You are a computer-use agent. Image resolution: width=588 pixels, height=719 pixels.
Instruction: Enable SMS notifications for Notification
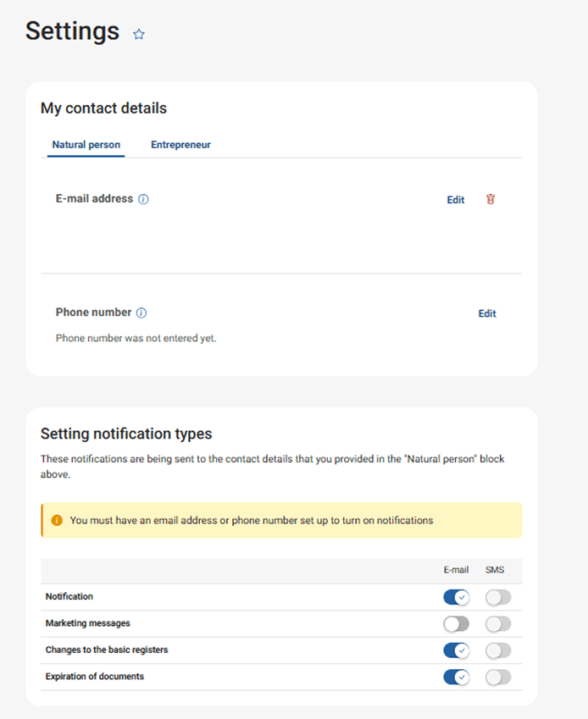(x=497, y=597)
